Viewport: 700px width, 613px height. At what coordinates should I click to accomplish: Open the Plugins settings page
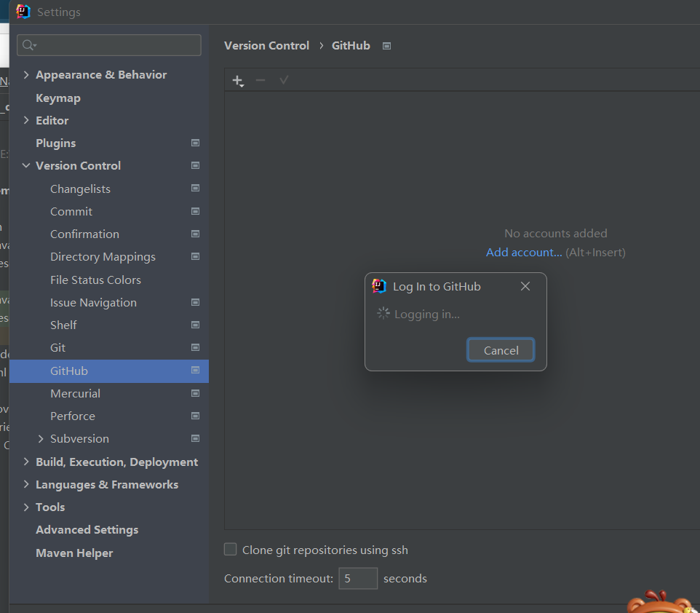tap(56, 143)
